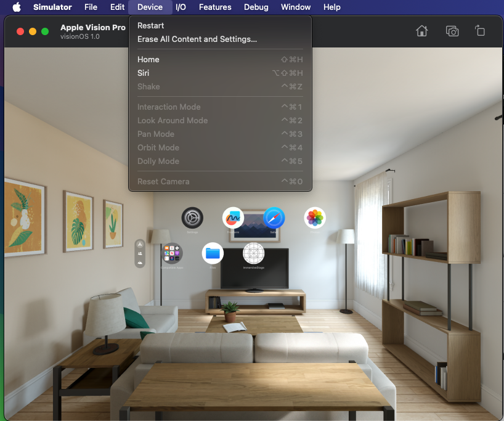The image size is (504, 421).
Task: Launch the Freeform app icon
Action: tap(233, 218)
